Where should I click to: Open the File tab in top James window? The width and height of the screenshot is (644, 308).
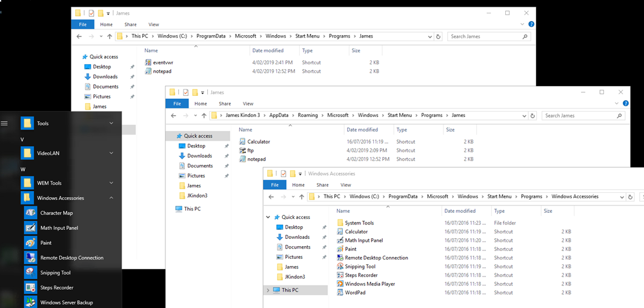click(x=82, y=24)
